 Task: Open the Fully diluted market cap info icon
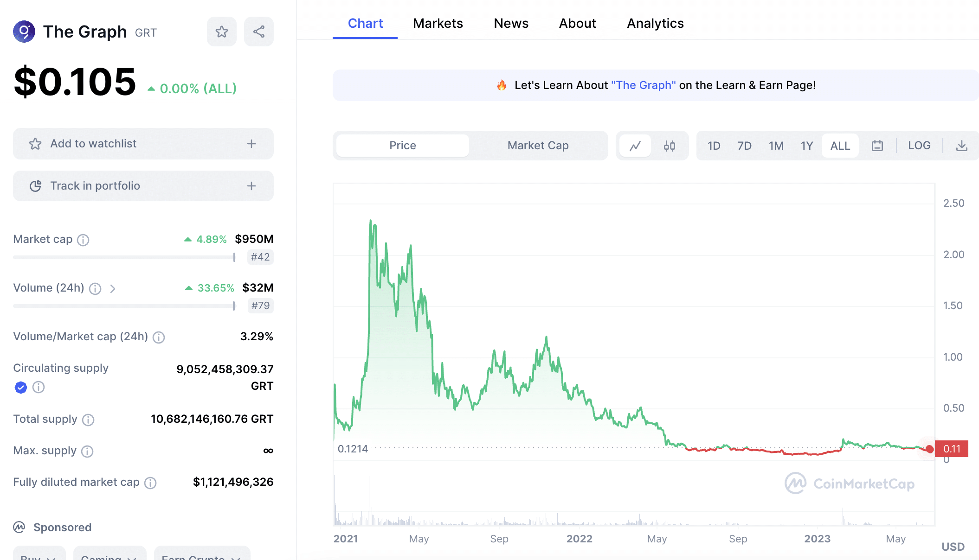(x=150, y=483)
